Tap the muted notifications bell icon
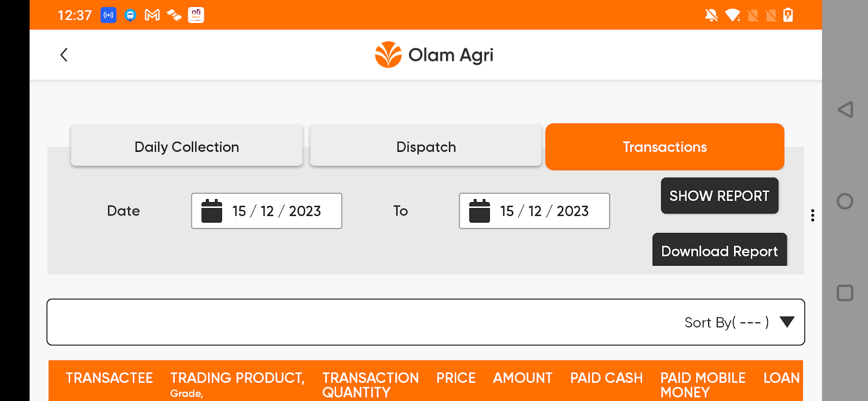 [711, 15]
